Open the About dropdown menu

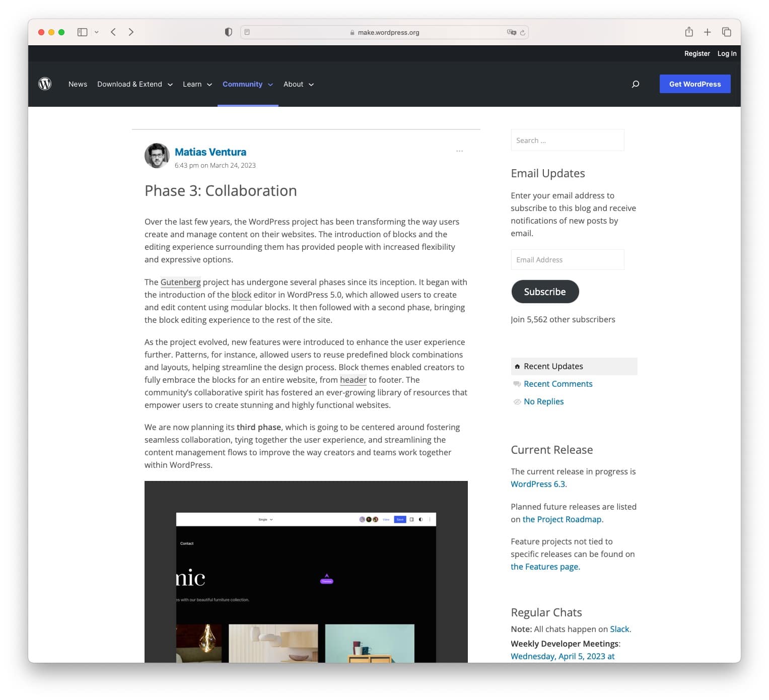click(298, 84)
